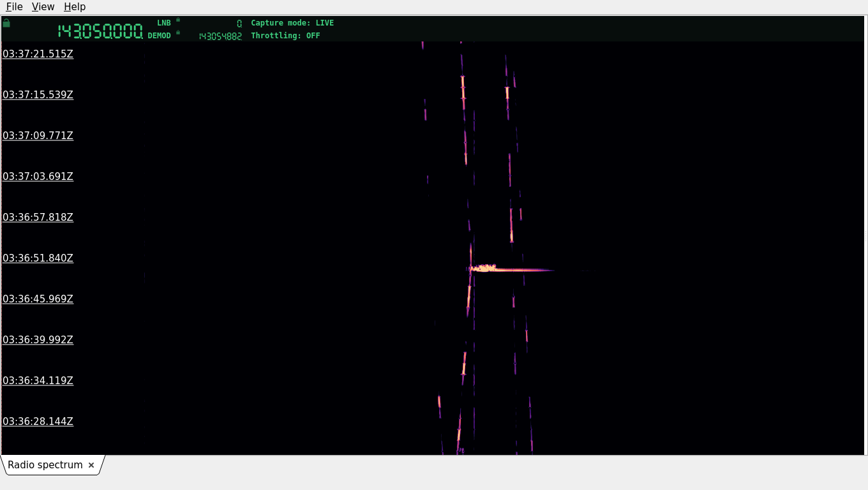Select timestamp 03:37:09.771Z
Viewport: 868px width, 490px height.
[38, 136]
